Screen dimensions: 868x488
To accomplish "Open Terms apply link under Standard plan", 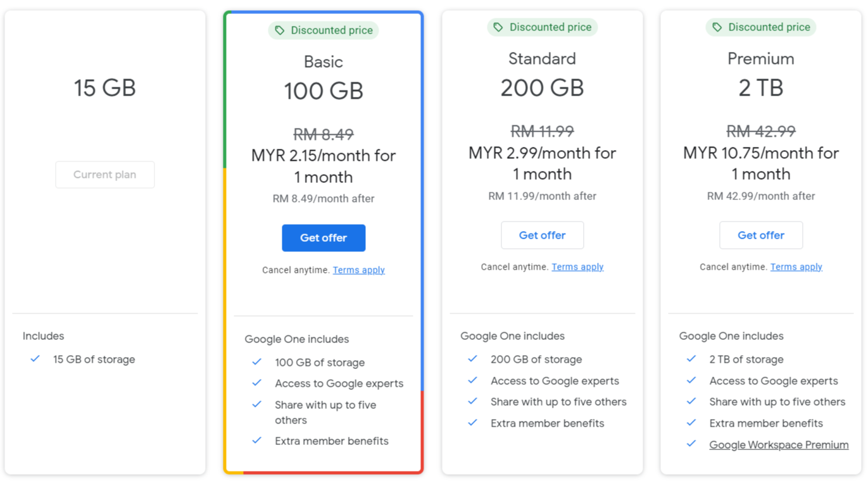I will tap(577, 267).
